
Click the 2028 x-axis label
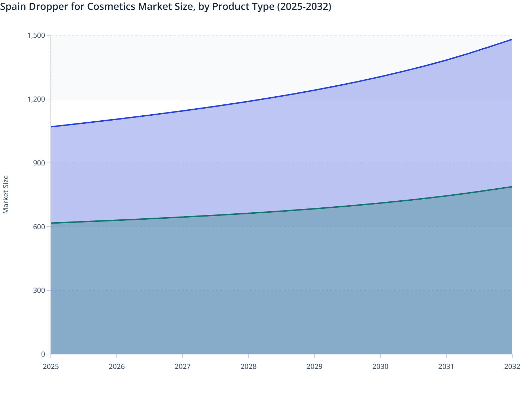pos(249,367)
